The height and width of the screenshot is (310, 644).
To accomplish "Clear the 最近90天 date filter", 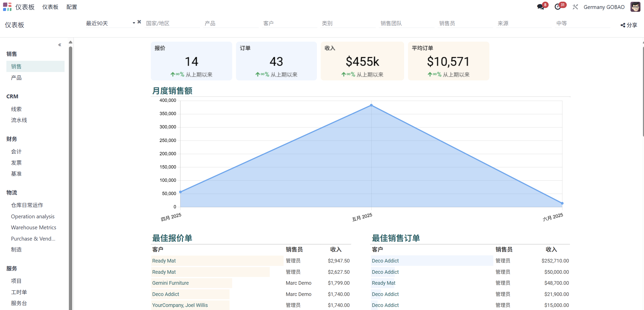I will click(139, 22).
